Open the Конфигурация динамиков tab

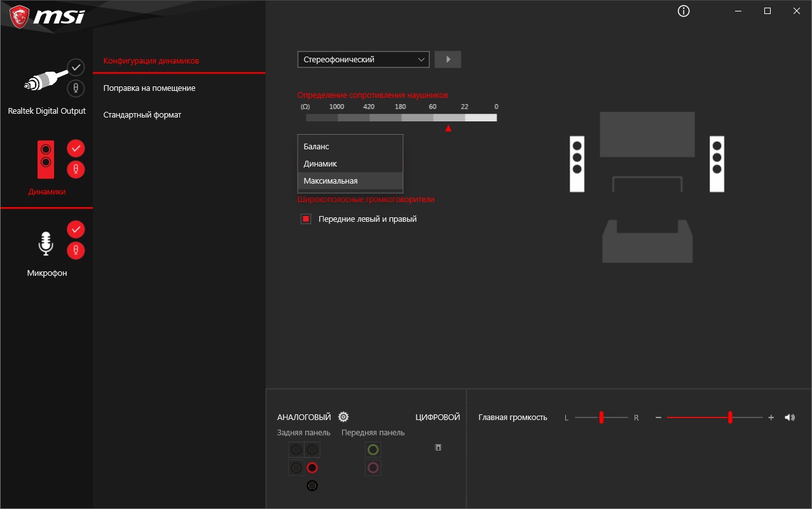(x=151, y=61)
